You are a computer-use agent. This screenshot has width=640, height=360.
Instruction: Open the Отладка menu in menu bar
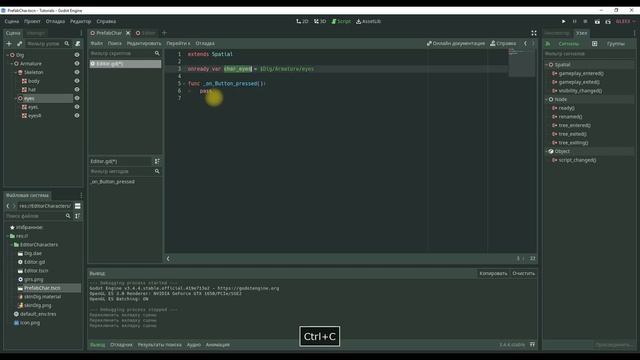click(x=55, y=21)
